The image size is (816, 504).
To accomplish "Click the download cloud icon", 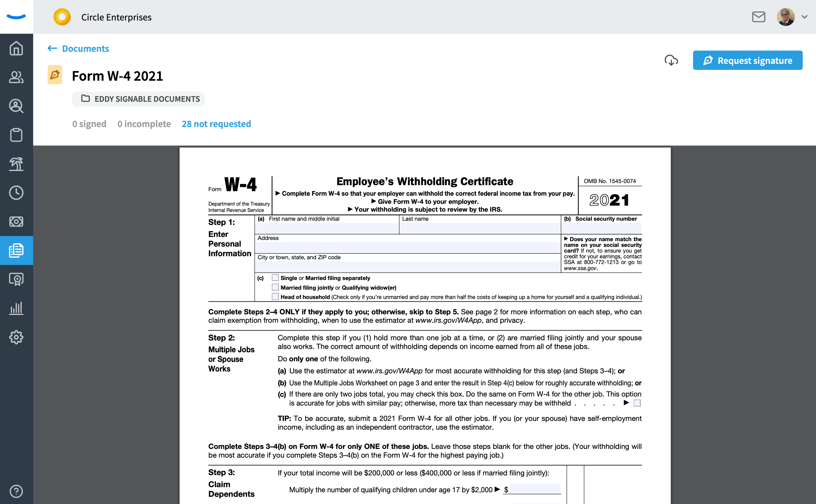I will (x=671, y=60).
